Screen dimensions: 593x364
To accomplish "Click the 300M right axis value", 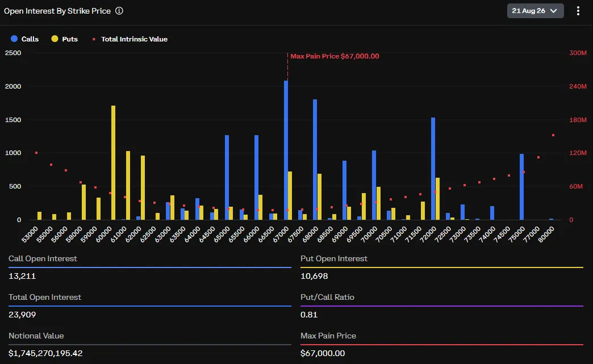I will click(578, 53).
